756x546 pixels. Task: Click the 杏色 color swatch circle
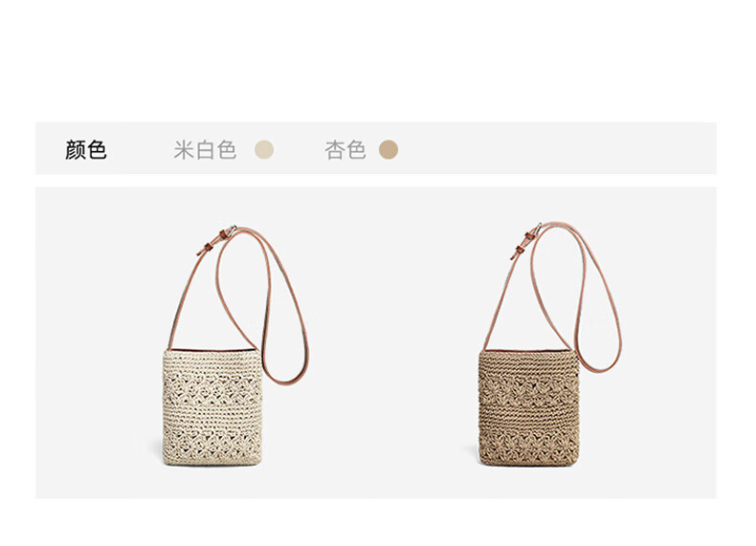click(x=389, y=149)
